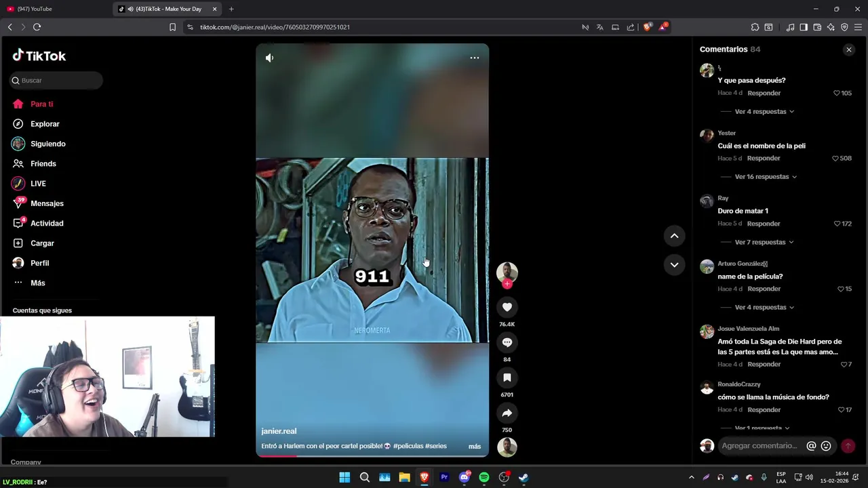Open Brave VPN shield icon

coord(844,27)
